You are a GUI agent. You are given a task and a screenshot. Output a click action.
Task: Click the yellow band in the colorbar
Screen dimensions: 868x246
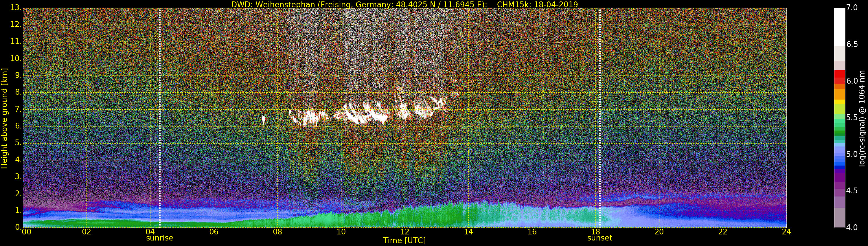click(x=839, y=102)
